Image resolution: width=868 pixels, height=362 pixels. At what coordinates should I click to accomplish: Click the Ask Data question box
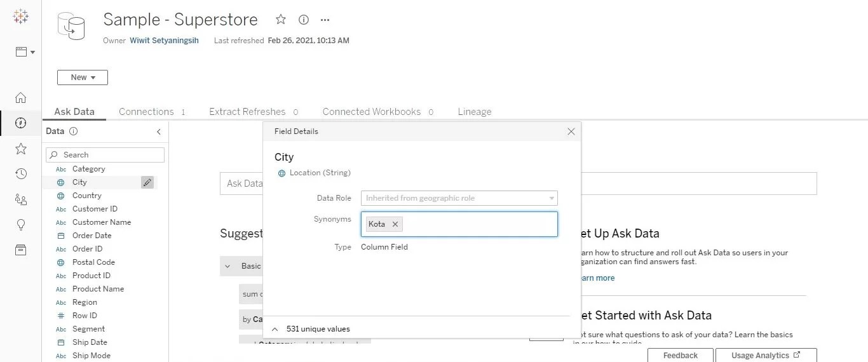[518, 184]
